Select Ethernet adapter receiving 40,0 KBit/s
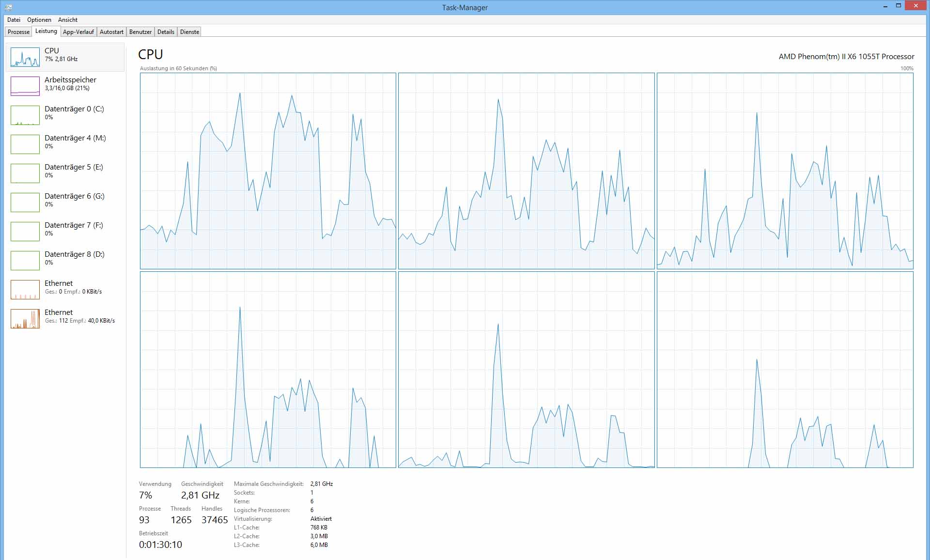The width and height of the screenshot is (930, 560). click(x=25, y=319)
